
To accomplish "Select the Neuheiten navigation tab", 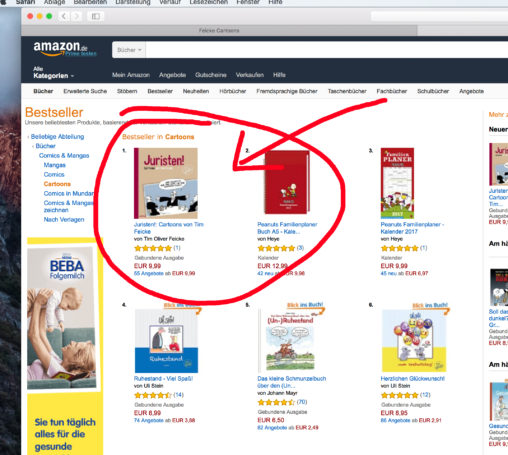I will (196, 91).
